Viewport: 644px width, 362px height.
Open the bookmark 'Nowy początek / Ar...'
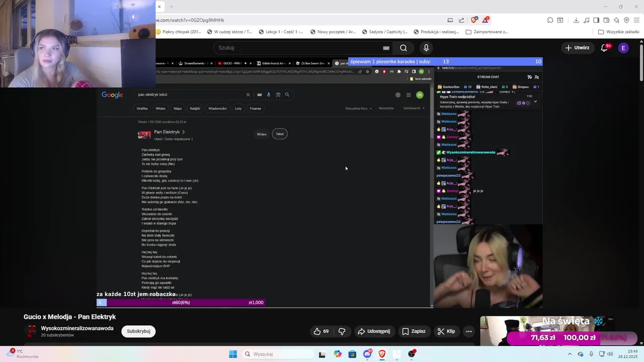click(333, 32)
